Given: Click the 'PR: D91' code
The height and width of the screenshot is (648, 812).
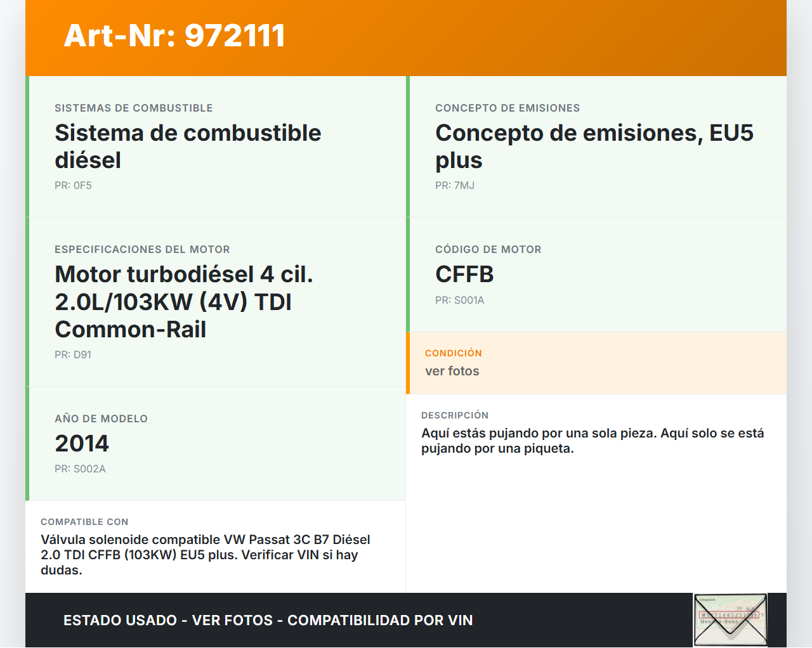Looking at the screenshot, I should 73,355.
